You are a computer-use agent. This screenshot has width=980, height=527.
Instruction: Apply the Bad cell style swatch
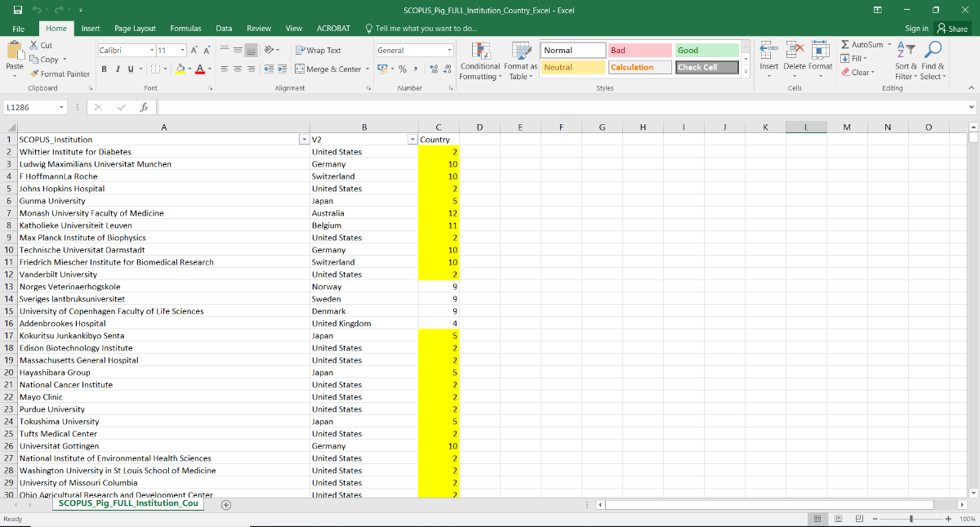point(639,51)
